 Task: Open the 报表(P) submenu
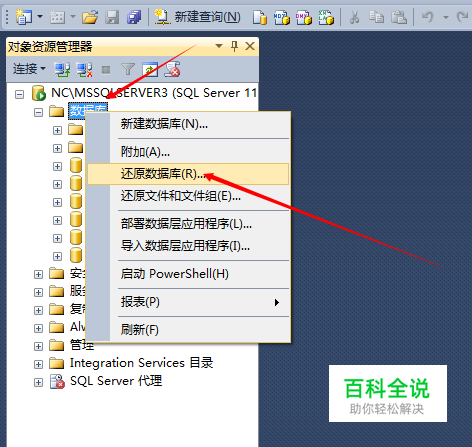188,302
